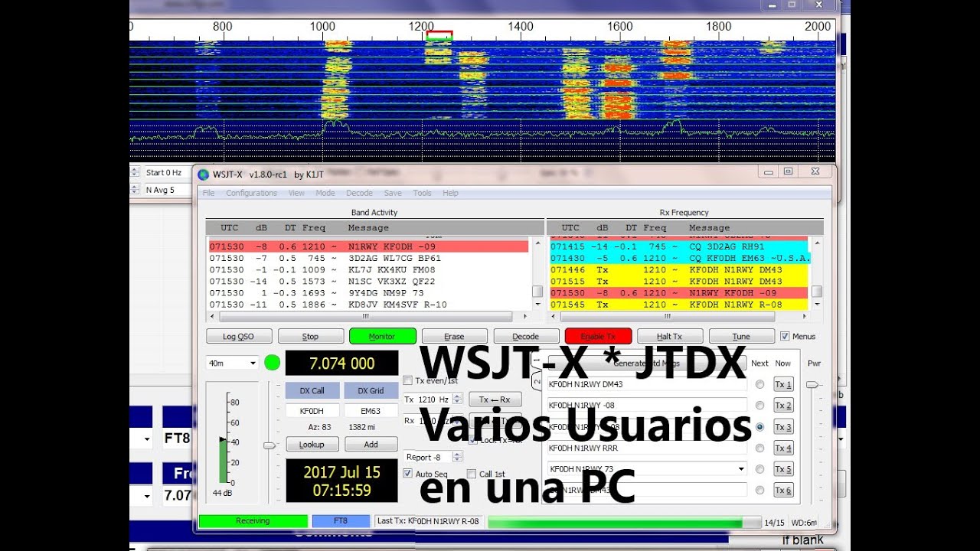Change the Start 0 Hz stepper in waterfall window

(135, 173)
